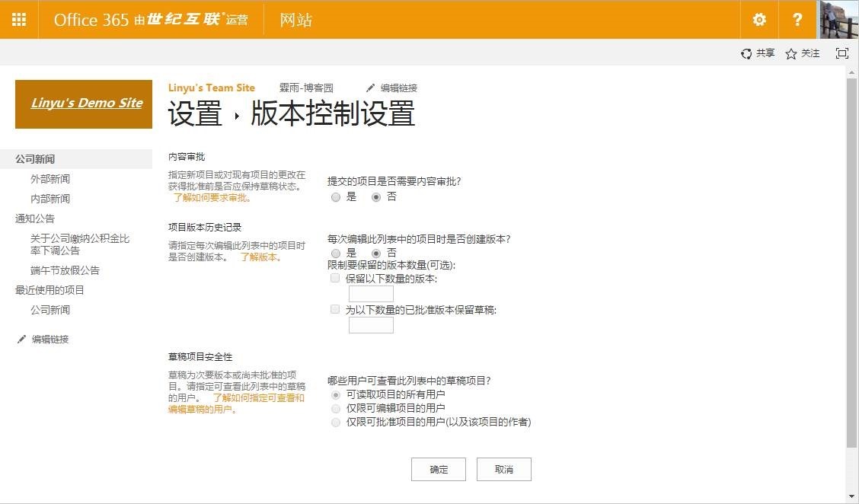Image resolution: width=859 pixels, height=504 pixels.
Task: Click the 取消 button
Action: (503, 470)
